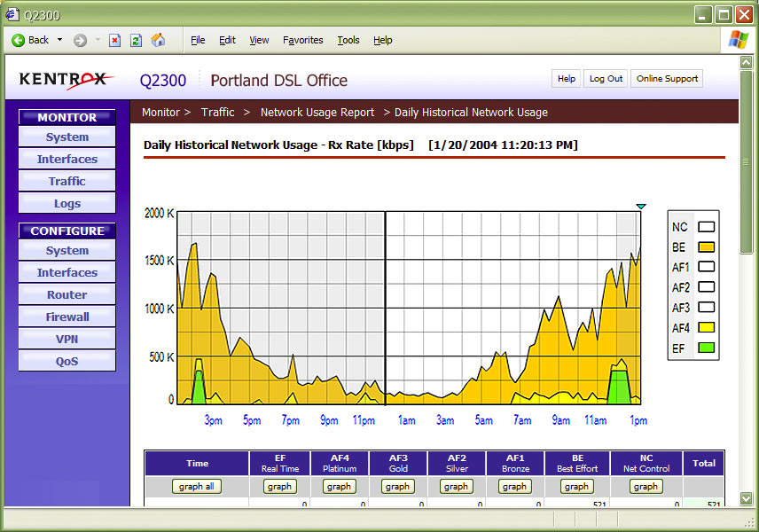Click the AF3 legend swatch
Screen dimensions: 759x532
point(706,308)
